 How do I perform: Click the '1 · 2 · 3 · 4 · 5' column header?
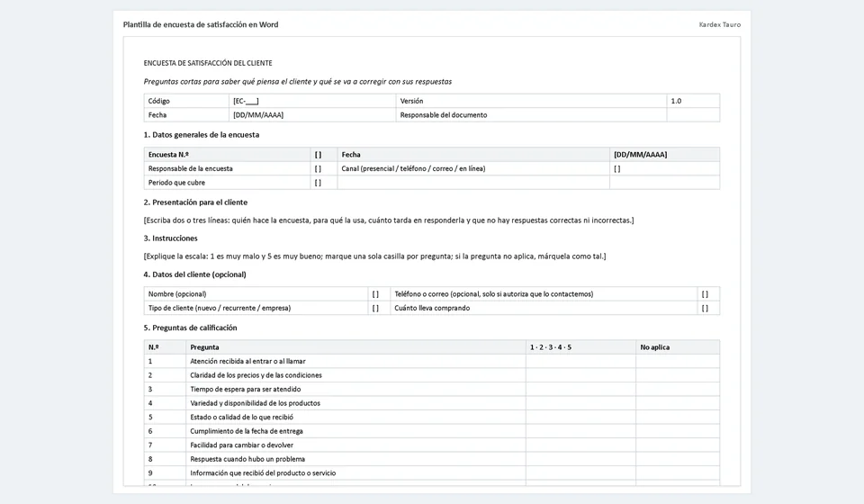click(580, 347)
